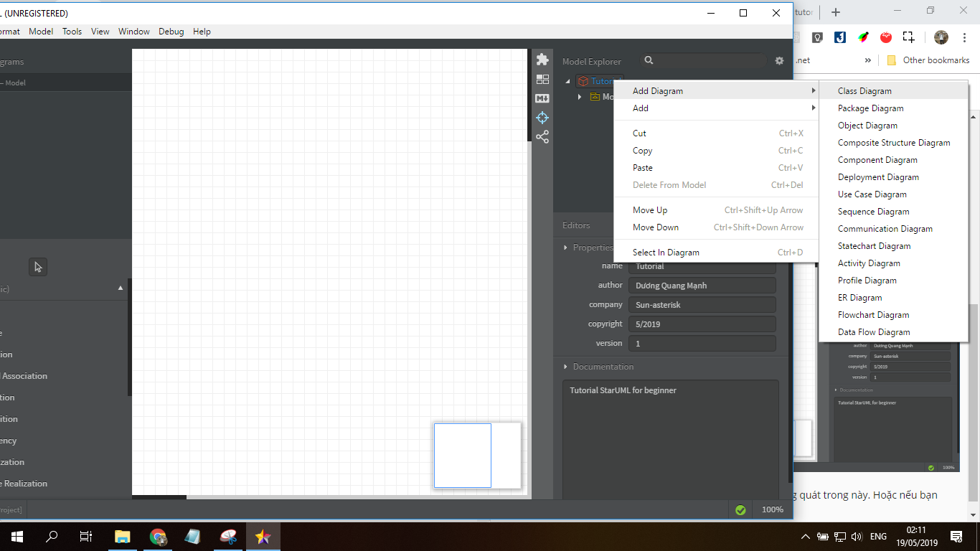Collapse the Tutorial project tree node
Viewport: 980px width, 551px height.
pos(568,81)
